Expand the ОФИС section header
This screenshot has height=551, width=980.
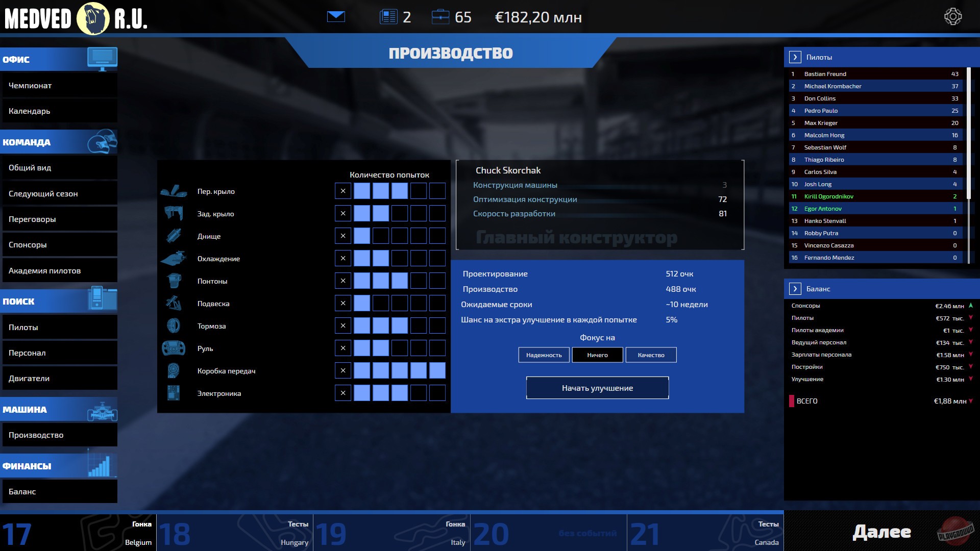59,59
